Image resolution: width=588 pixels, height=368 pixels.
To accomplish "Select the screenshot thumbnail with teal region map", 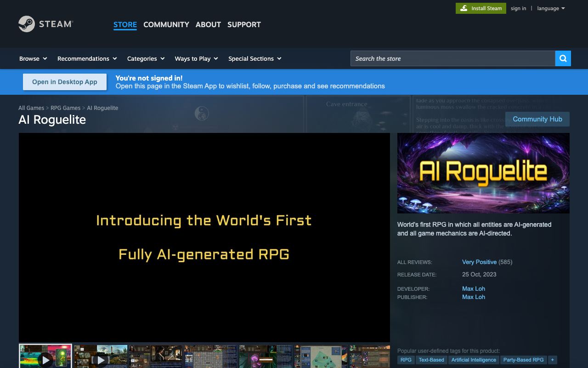I will (x=321, y=356).
